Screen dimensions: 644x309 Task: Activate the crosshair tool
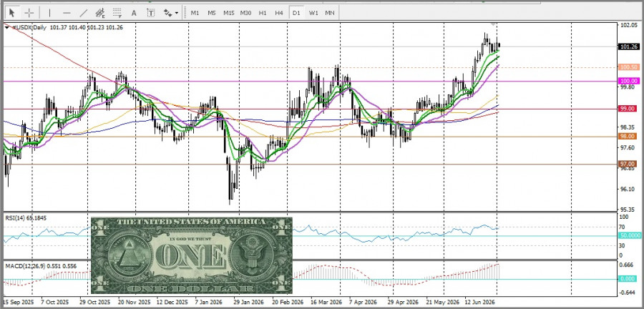tap(29, 13)
